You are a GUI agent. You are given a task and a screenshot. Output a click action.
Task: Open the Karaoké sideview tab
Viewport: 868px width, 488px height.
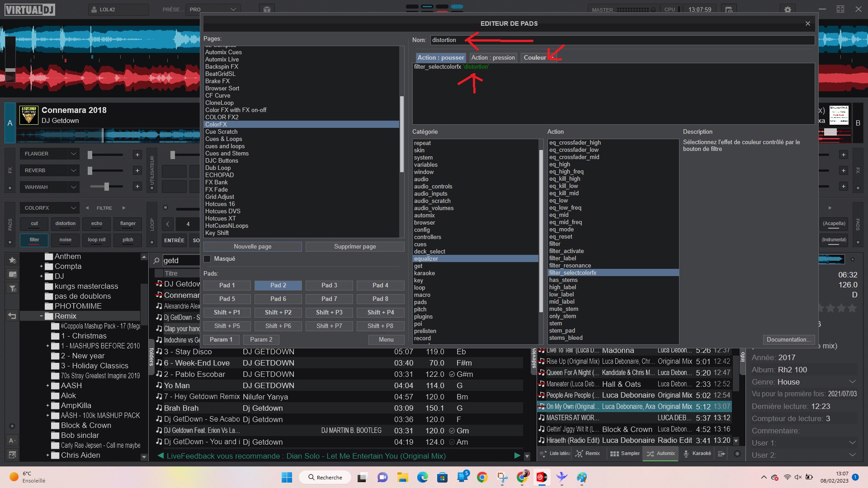pyautogui.click(x=697, y=454)
